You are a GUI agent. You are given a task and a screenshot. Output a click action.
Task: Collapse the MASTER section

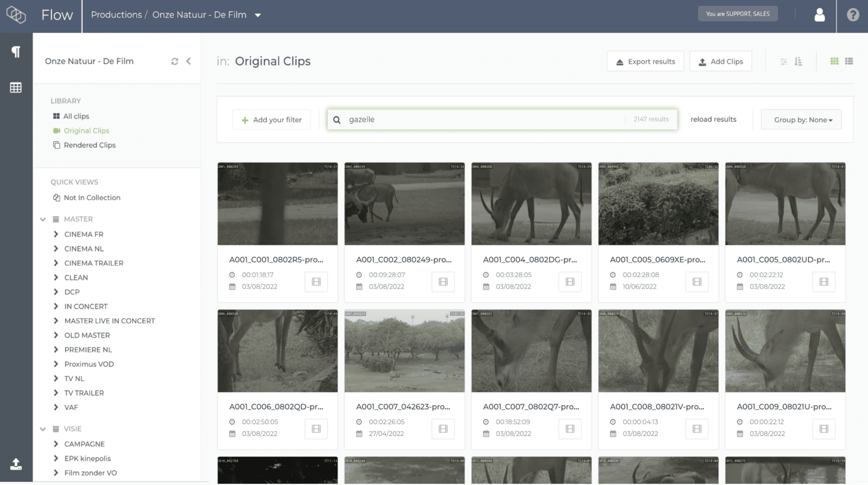click(x=42, y=219)
